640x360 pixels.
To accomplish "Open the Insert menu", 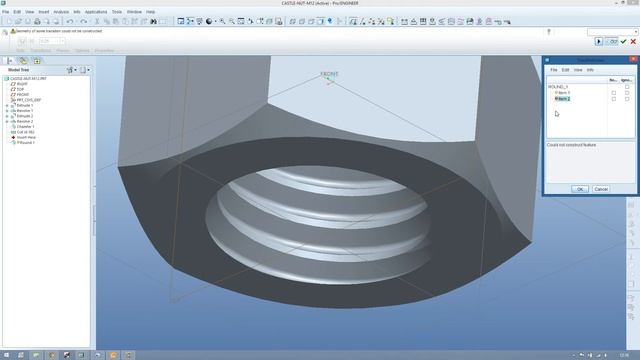I will tap(44, 12).
